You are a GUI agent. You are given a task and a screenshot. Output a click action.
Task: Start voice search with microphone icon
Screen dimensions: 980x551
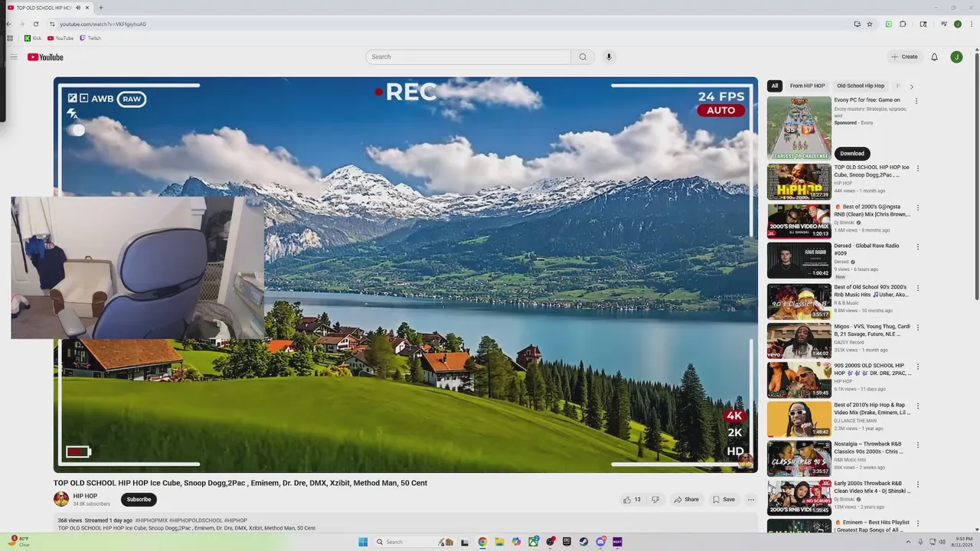[609, 57]
